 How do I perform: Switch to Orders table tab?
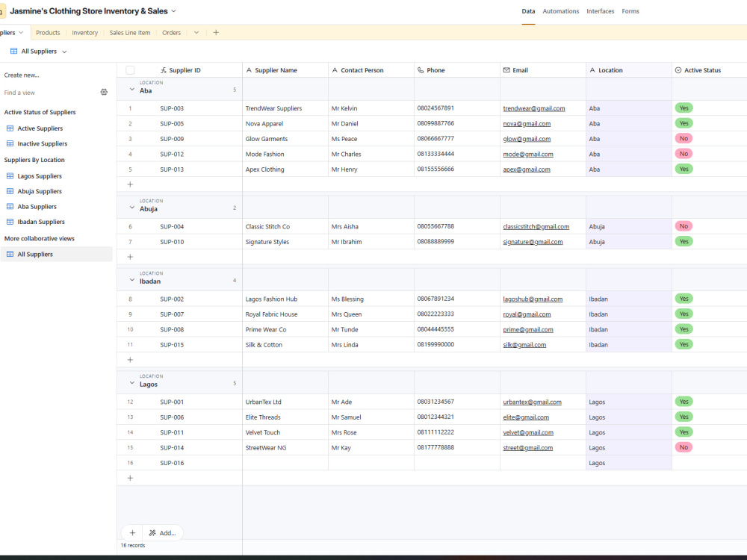pos(172,32)
